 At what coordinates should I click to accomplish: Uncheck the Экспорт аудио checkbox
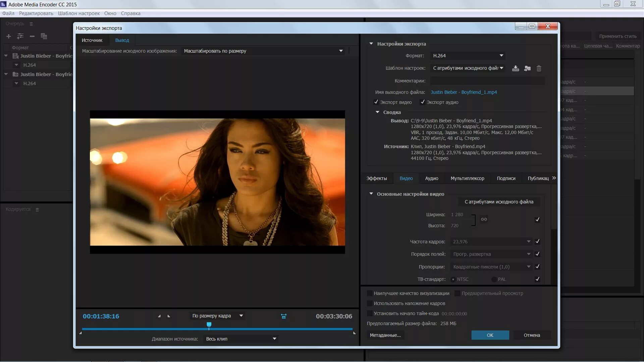(423, 102)
